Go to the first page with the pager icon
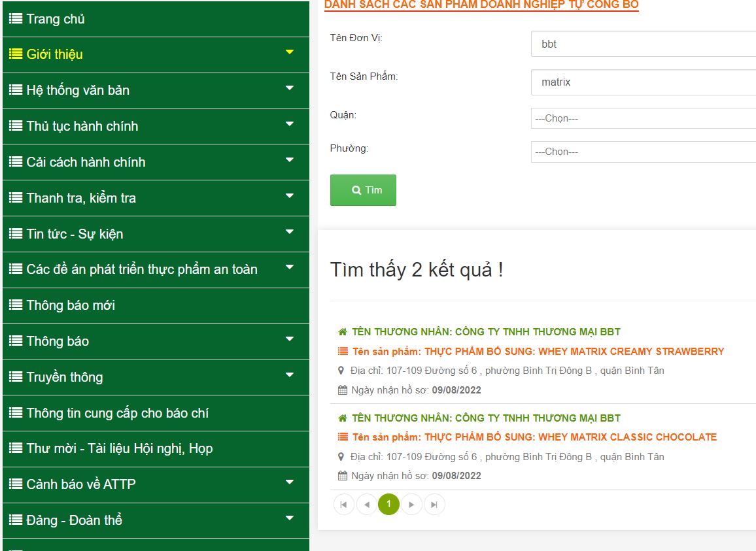Screen dimensions: 756x551 click(343, 505)
